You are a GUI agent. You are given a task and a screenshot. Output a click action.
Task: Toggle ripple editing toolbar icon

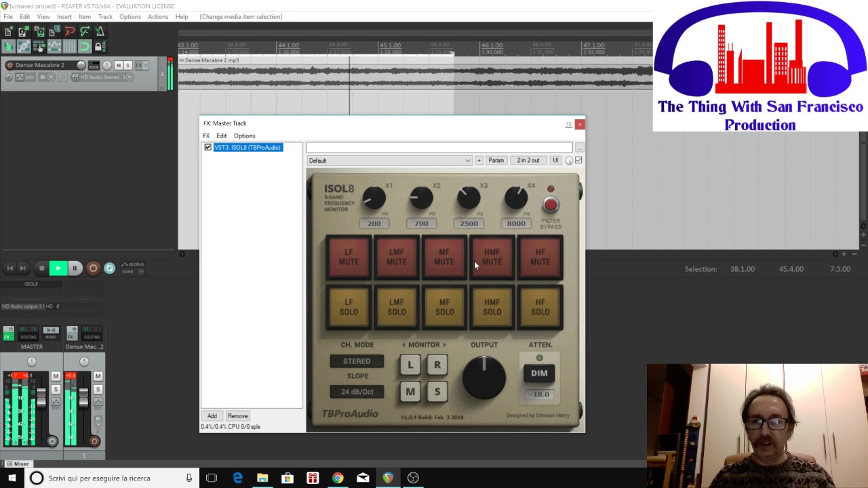(39, 46)
